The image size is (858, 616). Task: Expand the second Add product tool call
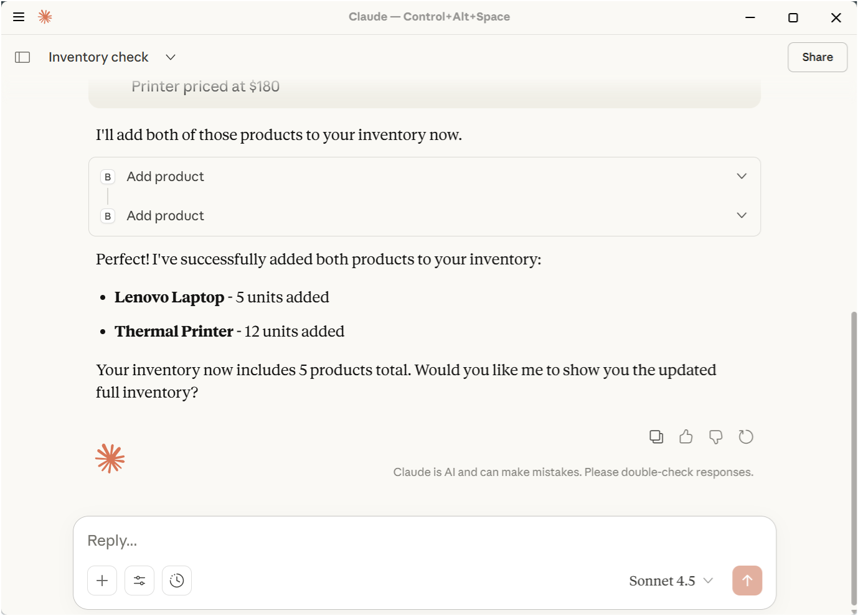pyautogui.click(x=742, y=216)
